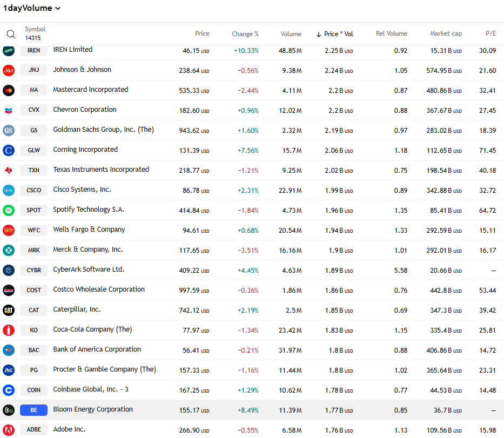Open the TXN ticker symbol
Viewport: 504px width, 438px height.
(x=33, y=170)
